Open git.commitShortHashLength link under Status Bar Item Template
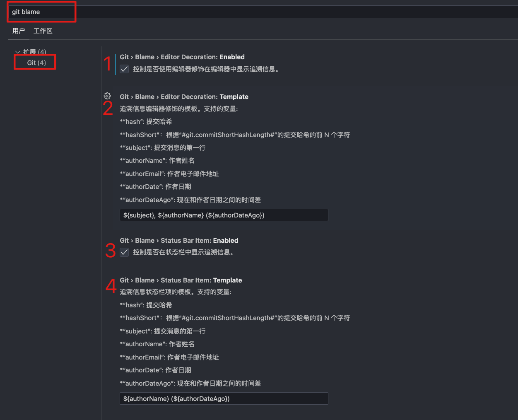 229,318
